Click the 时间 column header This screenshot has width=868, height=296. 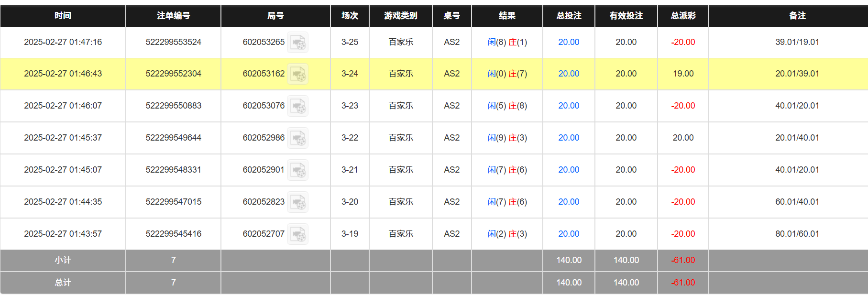click(x=63, y=16)
